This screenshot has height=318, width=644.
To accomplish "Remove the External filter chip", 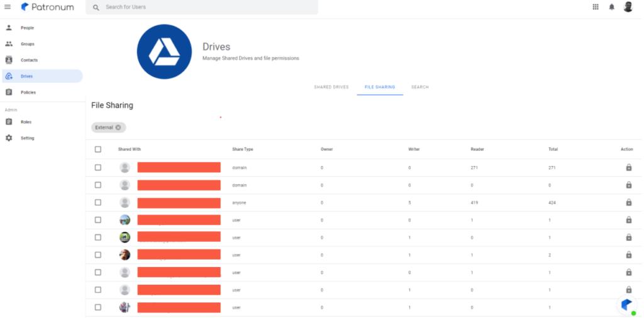I will (118, 128).
